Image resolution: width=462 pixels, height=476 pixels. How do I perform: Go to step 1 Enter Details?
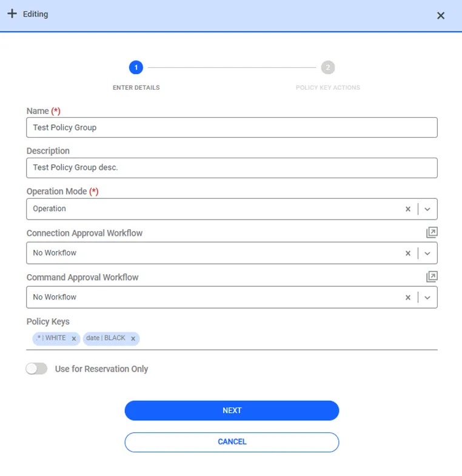tap(136, 67)
